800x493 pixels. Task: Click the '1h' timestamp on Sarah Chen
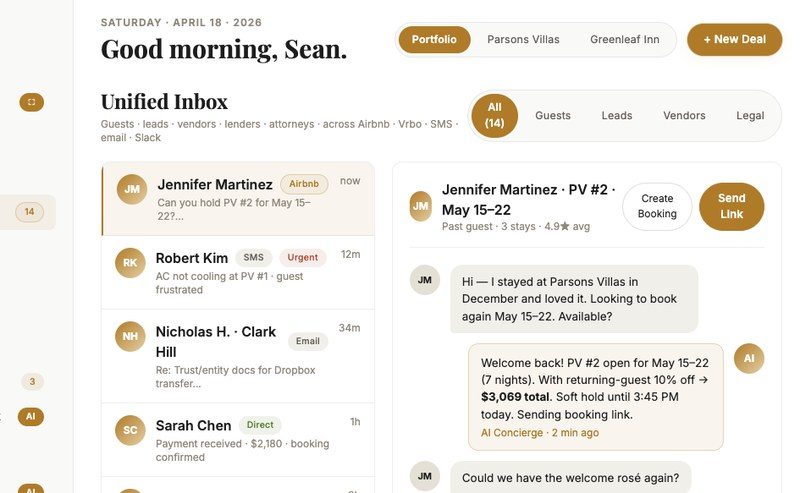pos(355,422)
